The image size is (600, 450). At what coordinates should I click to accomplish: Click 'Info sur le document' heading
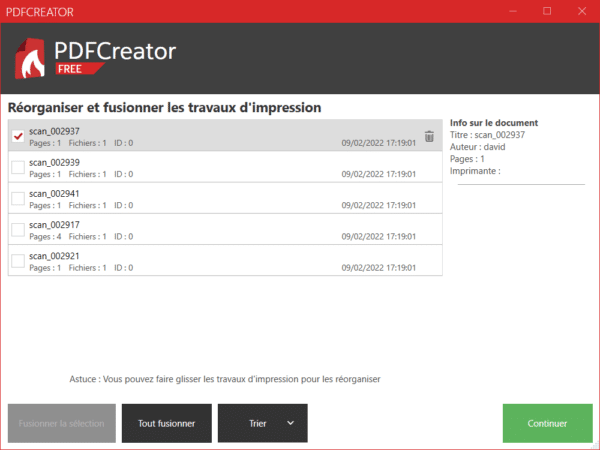(494, 123)
